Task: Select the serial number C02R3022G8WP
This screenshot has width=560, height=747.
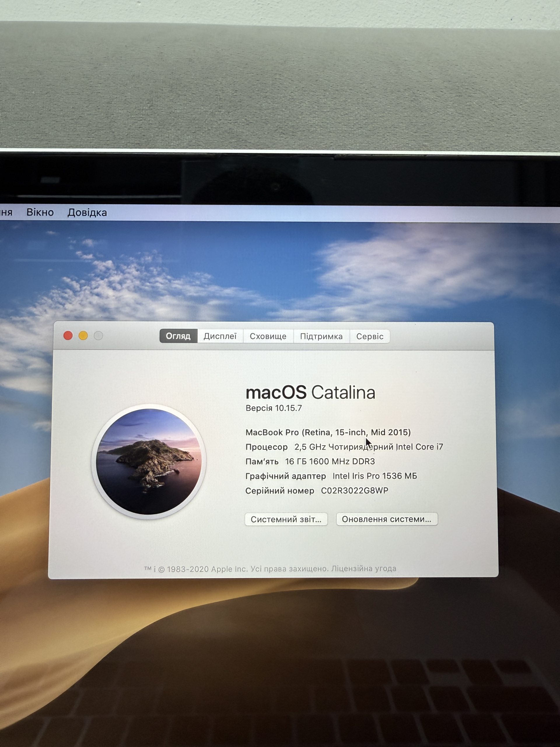Action: pos(355,491)
